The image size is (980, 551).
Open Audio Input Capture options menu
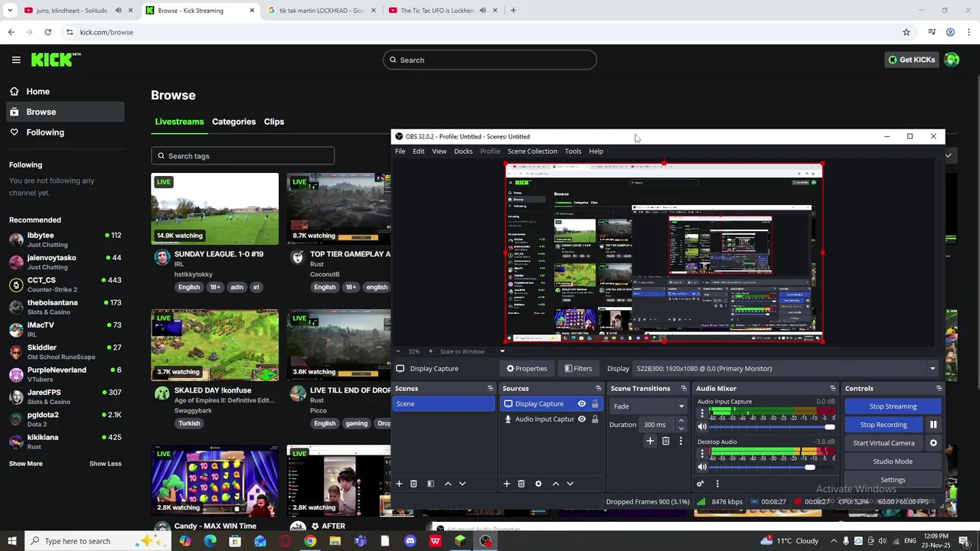702,413
